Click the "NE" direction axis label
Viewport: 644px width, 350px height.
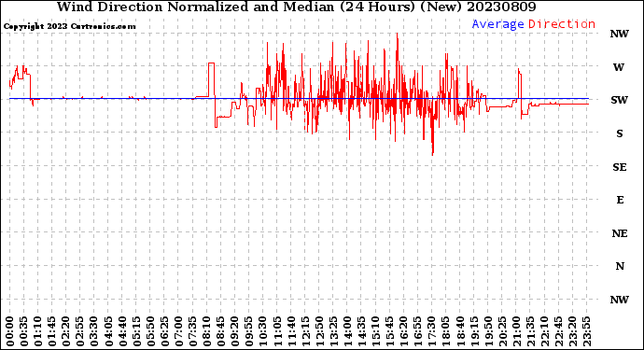click(x=620, y=233)
